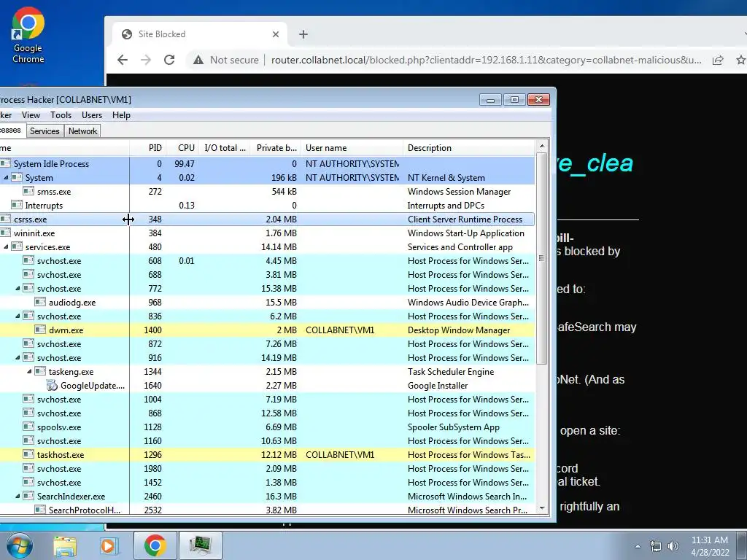Select the System Idle Process row
This screenshot has width=747, height=560.
click(267, 163)
